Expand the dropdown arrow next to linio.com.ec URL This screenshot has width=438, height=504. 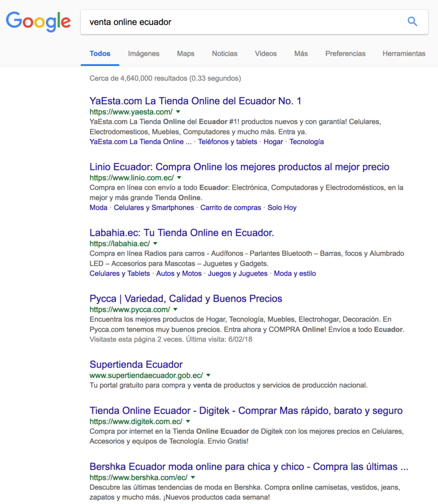[x=179, y=178]
